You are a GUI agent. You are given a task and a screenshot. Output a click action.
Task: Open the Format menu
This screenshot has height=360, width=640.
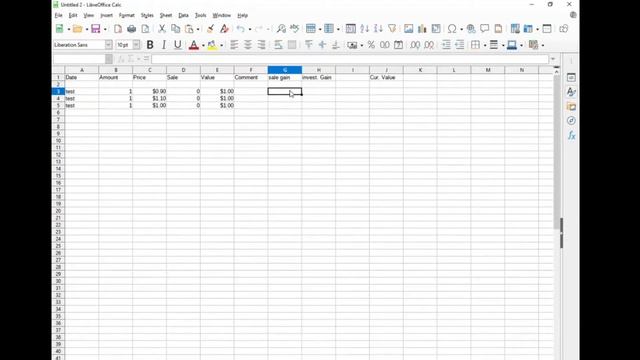pos(127,16)
